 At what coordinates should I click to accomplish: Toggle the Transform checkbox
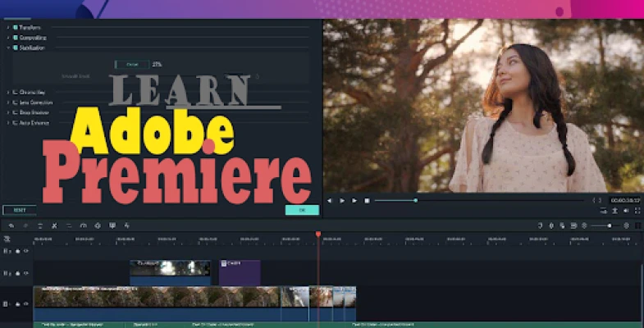(x=16, y=28)
